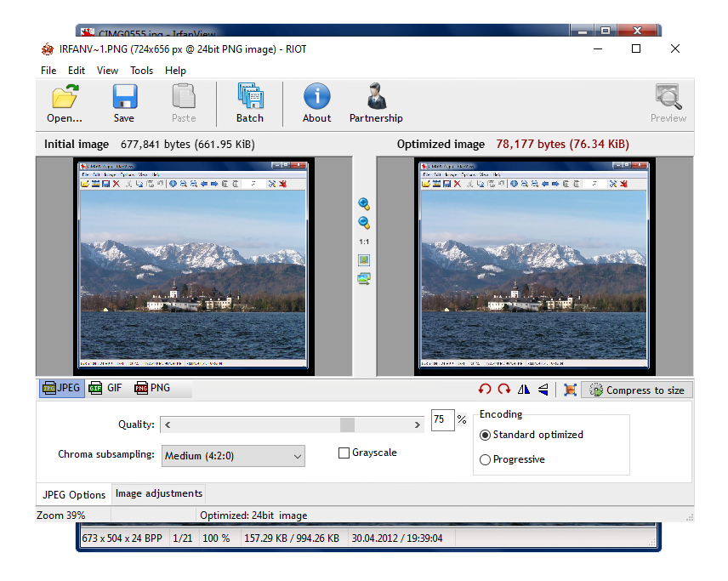Screen dimensions: 728x581
Task: Click the "Zoom 39%" status bar entry
Action: click(61, 515)
